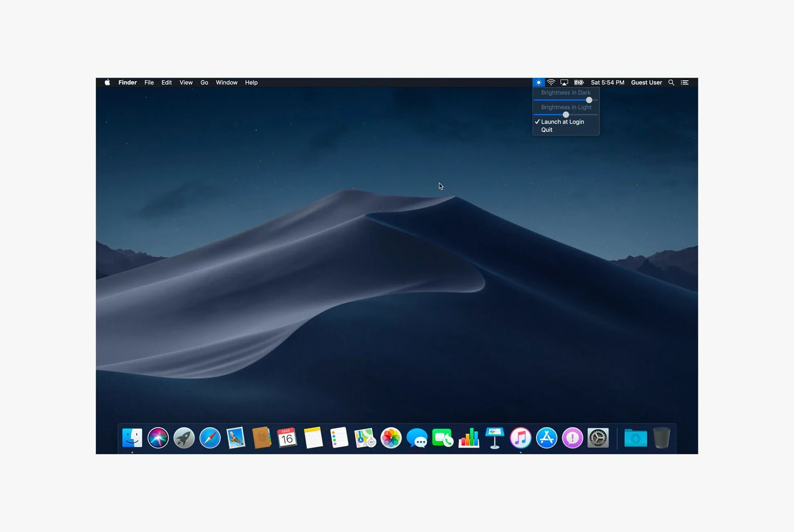The height and width of the screenshot is (532, 794).
Task: Open Siri from the dock
Action: [158, 438]
